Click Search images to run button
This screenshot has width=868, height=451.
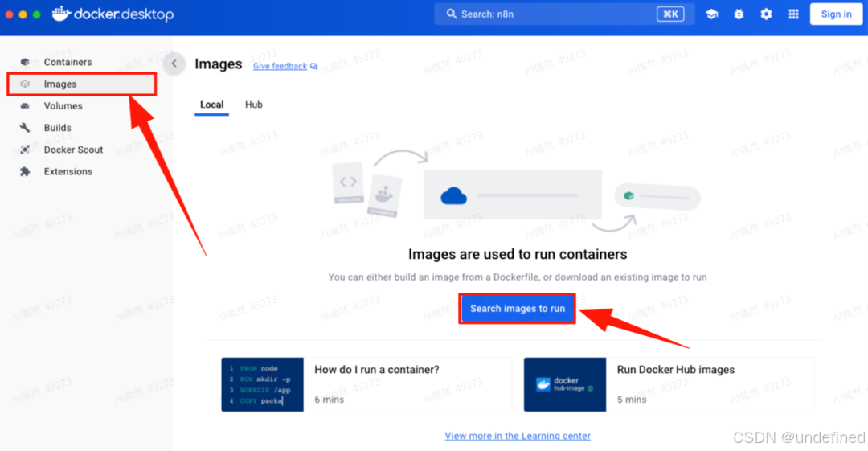pos(518,309)
